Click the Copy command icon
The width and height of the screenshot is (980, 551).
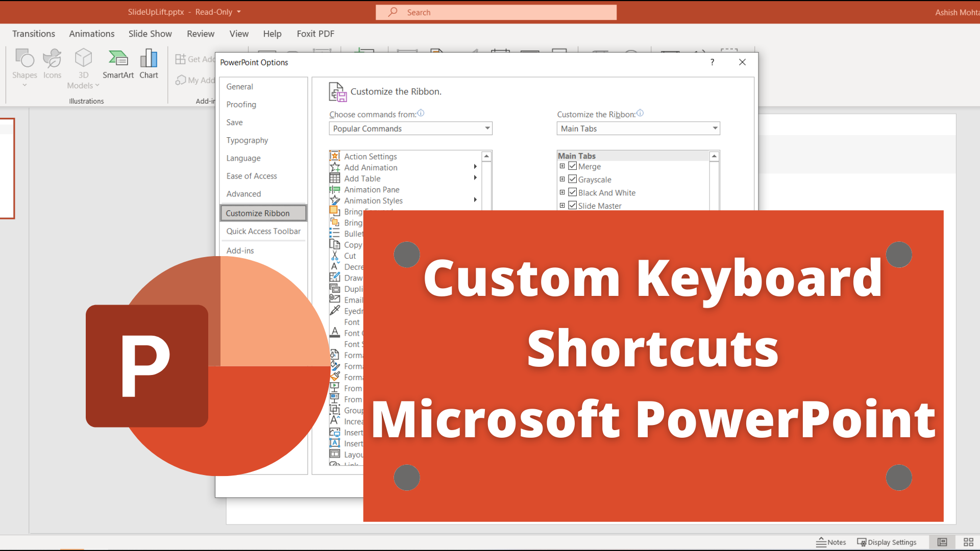[x=335, y=244]
